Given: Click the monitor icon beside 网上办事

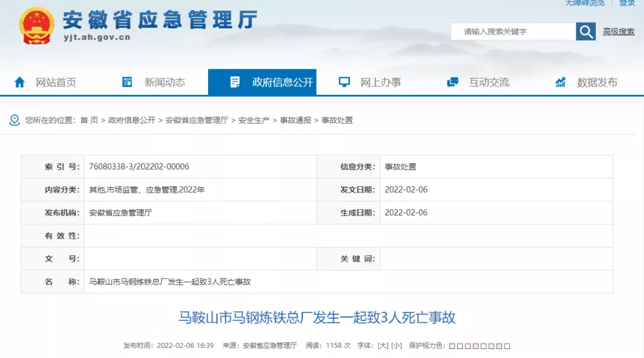Looking at the screenshot, I should [344, 82].
